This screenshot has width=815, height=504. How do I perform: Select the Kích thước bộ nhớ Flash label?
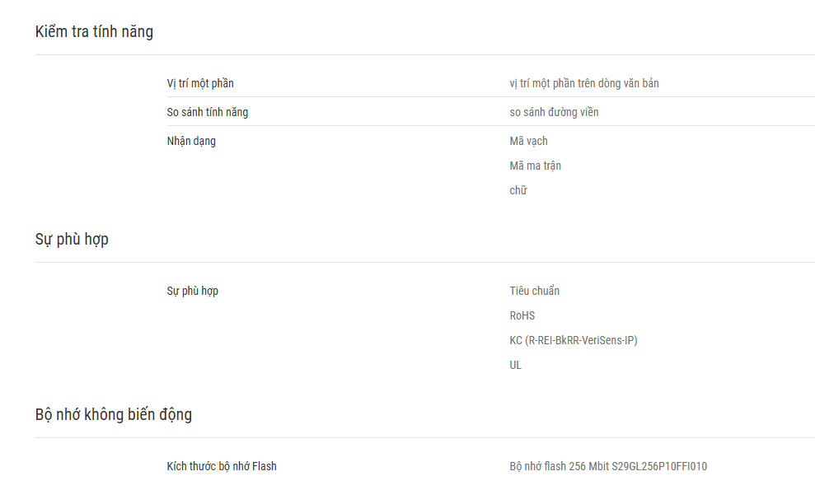(222, 467)
